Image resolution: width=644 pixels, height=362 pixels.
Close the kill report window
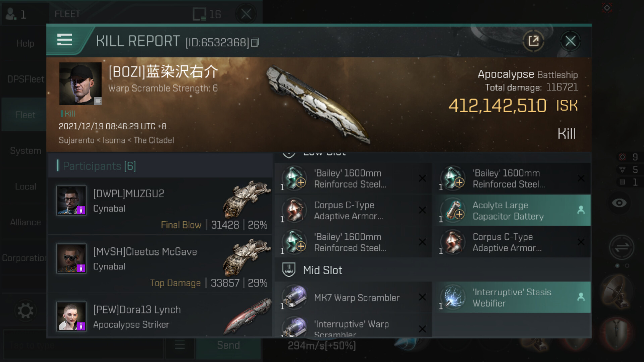(x=570, y=41)
